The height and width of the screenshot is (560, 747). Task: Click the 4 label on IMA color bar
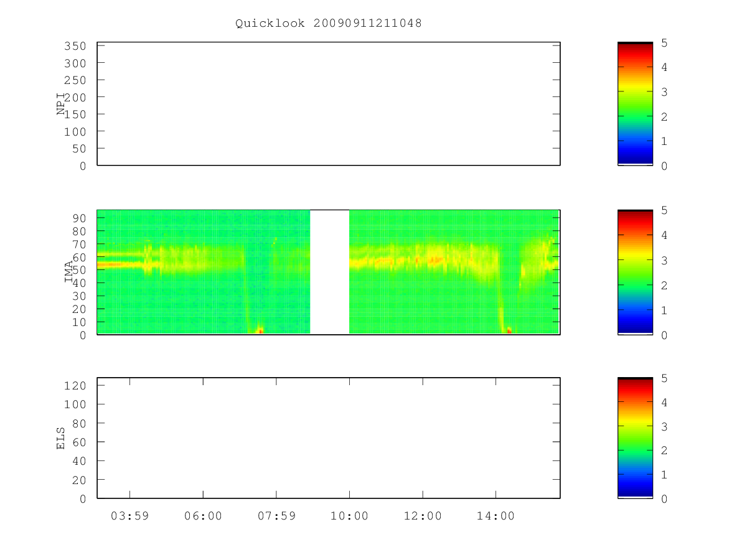[x=665, y=235]
